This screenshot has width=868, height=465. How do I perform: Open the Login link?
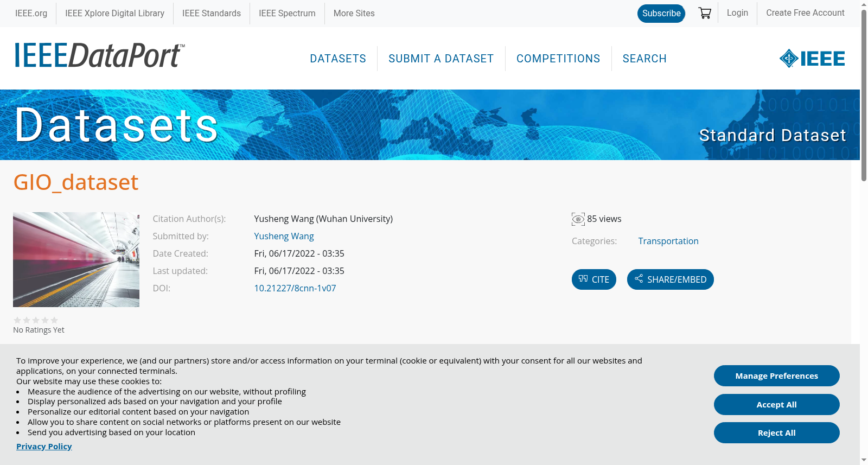point(737,12)
